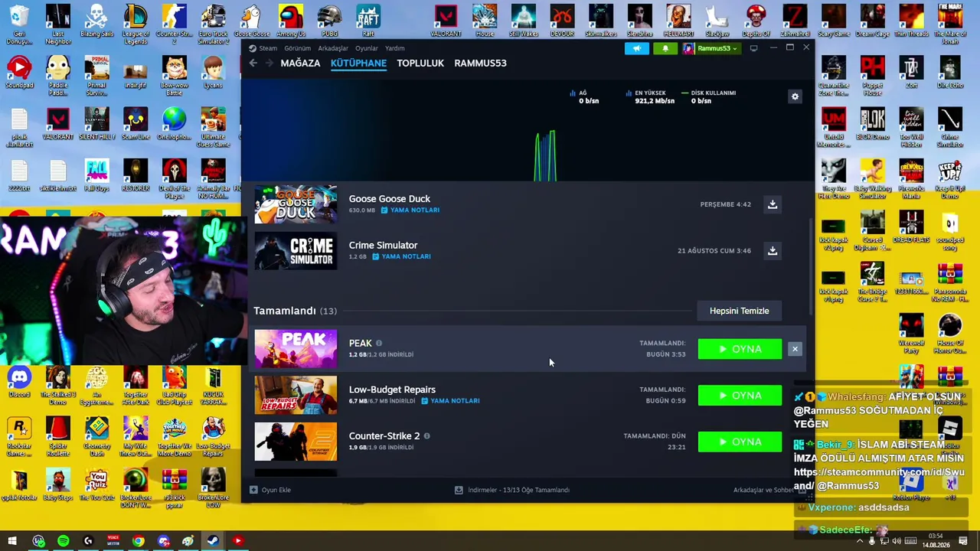Click Hepsini Temizle button

[x=739, y=311]
